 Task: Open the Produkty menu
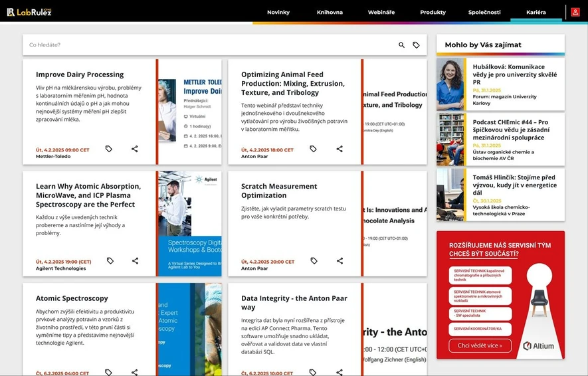433,12
